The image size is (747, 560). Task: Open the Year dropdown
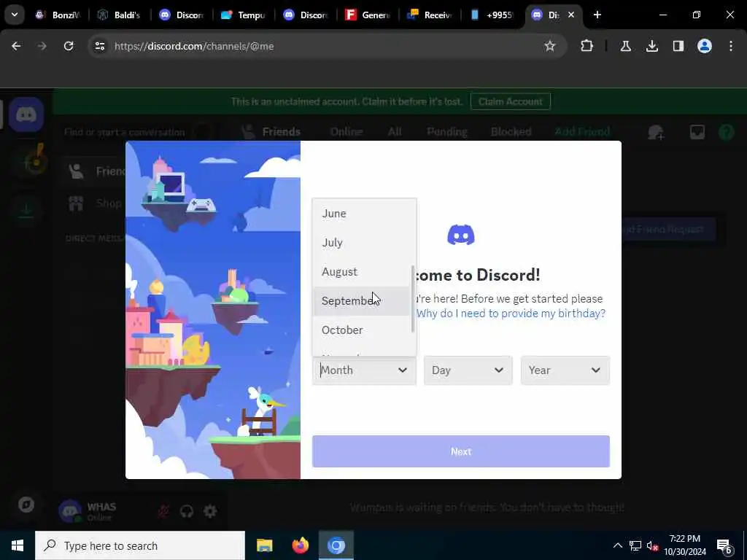565,370
